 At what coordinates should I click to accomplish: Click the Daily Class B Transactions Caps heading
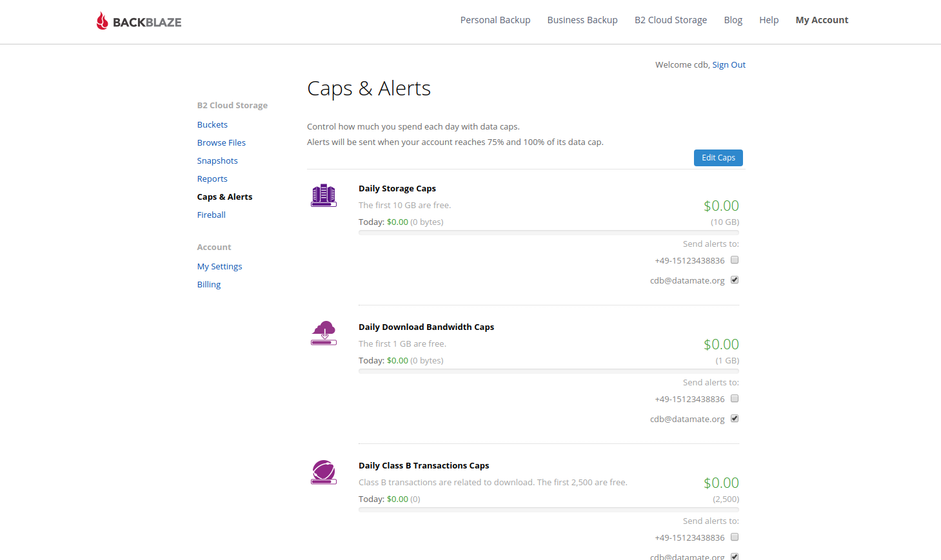tap(424, 465)
